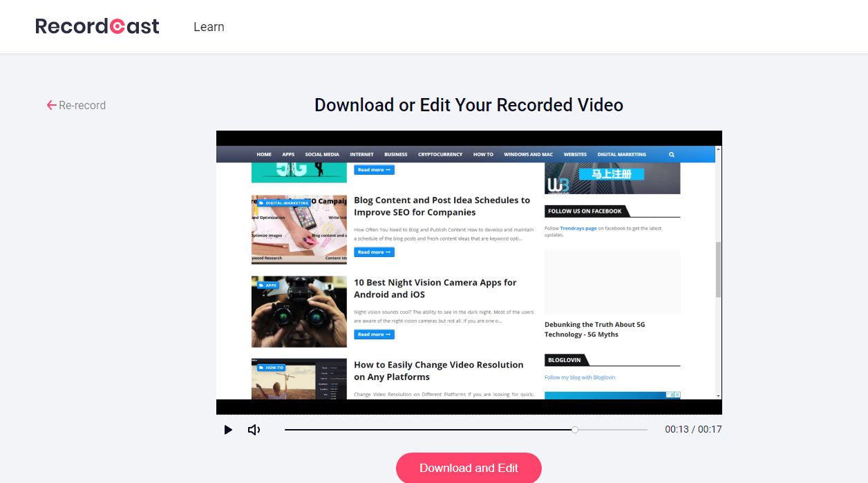Click the DIGITAL-MARKETING category tag on thumbnail

283,203
